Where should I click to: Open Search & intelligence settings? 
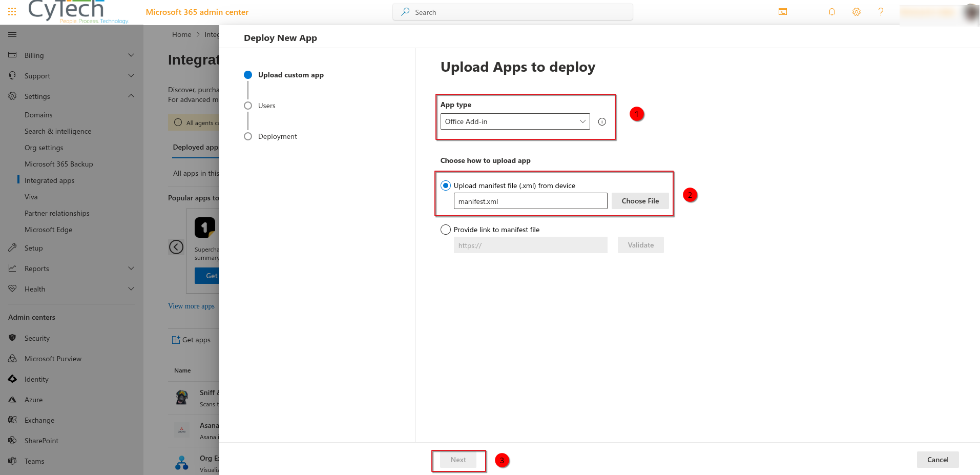(58, 131)
